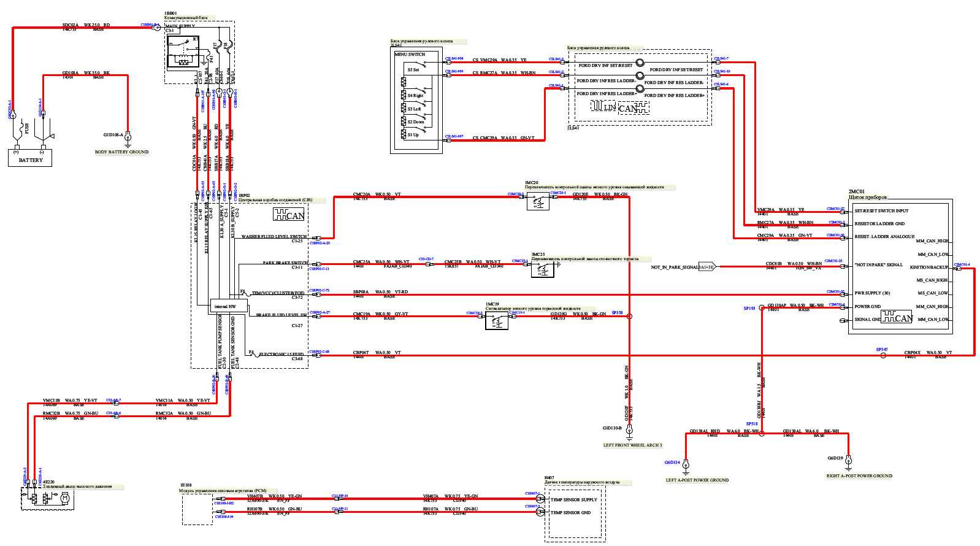Select the WASHER FLUID LEVEL SWITCH pin label
This screenshot has width=980, height=546.
coord(274,236)
